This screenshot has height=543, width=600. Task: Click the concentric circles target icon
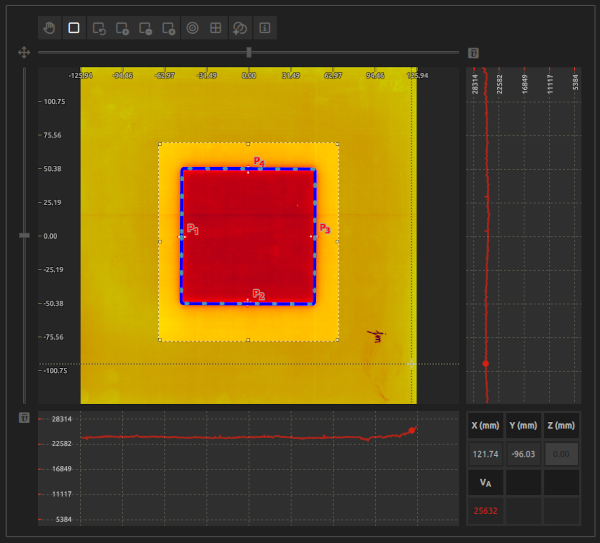coord(192,28)
